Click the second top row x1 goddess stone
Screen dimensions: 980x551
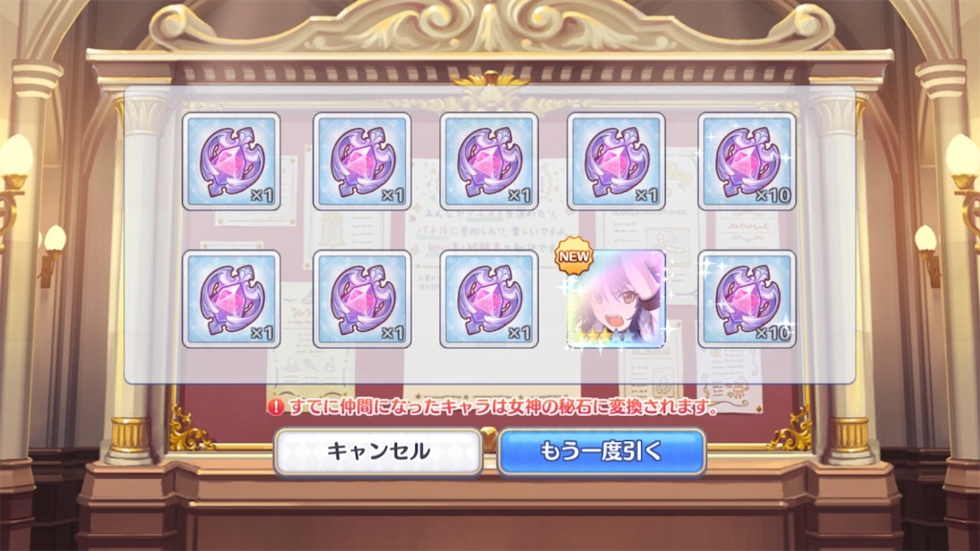362,161
